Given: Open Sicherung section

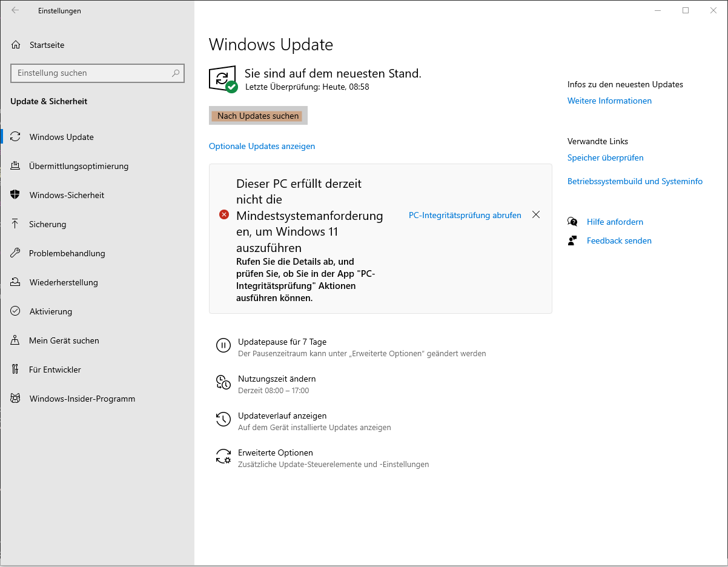Looking at the screenshot, I should (x=98, y=224).
